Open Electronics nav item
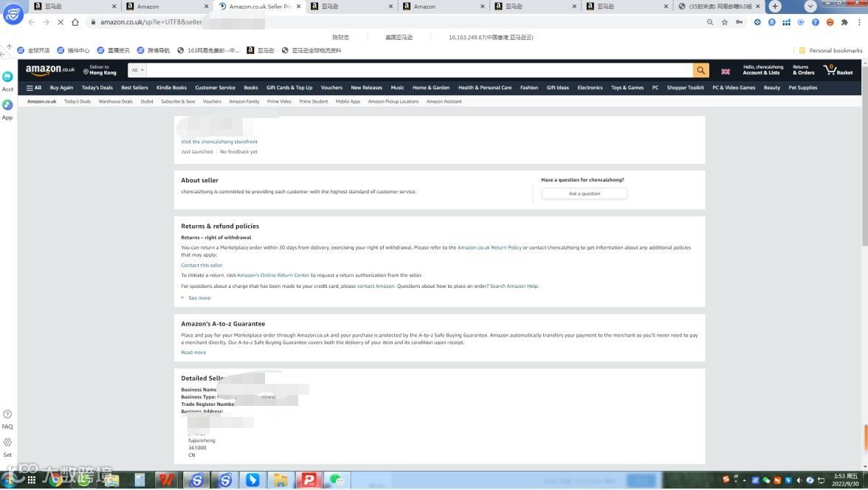 [590, 88]
